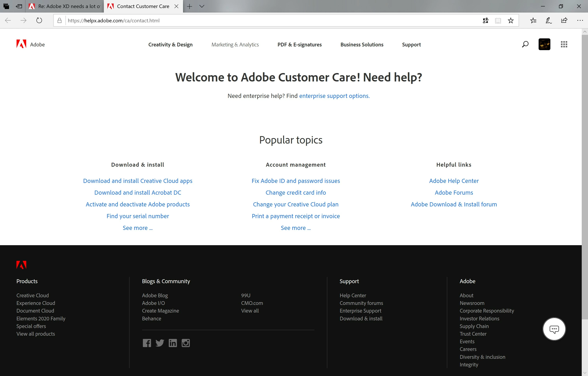
Task: Add this page to favorites star
Action: [x=511, y=21]
